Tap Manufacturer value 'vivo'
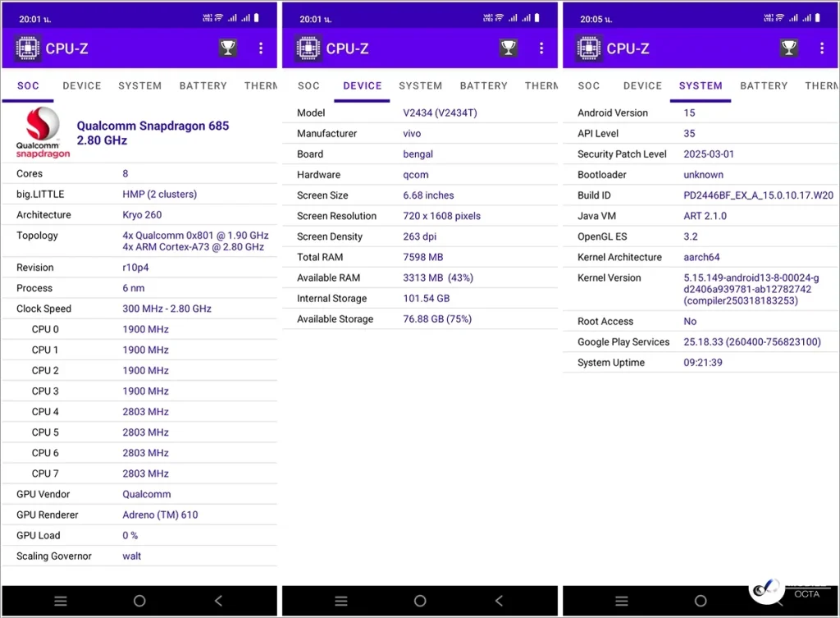The image size is (840, 618). point(412,134)
